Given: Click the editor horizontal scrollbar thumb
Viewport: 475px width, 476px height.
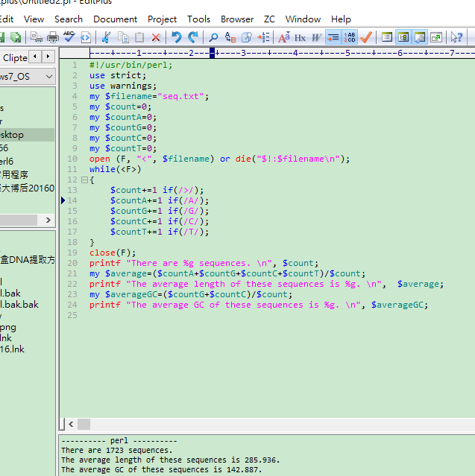Looking at the screenshot, I should (84, 424).
